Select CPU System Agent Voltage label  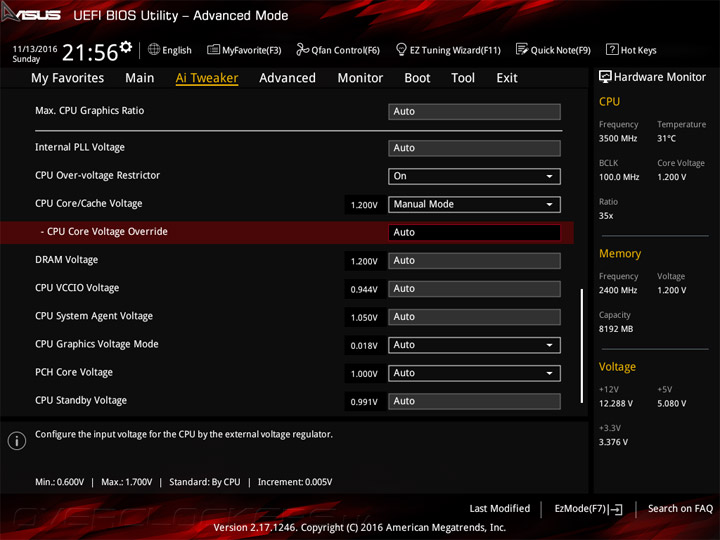pos(94,316)
